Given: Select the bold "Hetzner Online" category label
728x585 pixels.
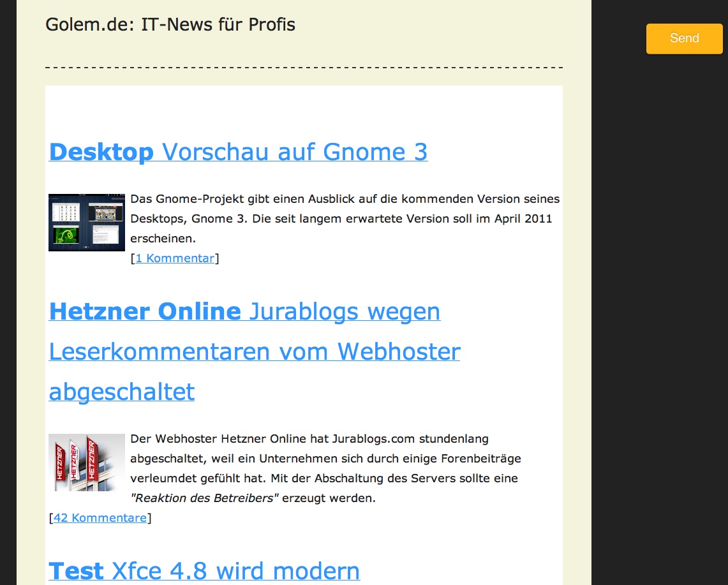Looking at the screenshot, I should point(144,311).
